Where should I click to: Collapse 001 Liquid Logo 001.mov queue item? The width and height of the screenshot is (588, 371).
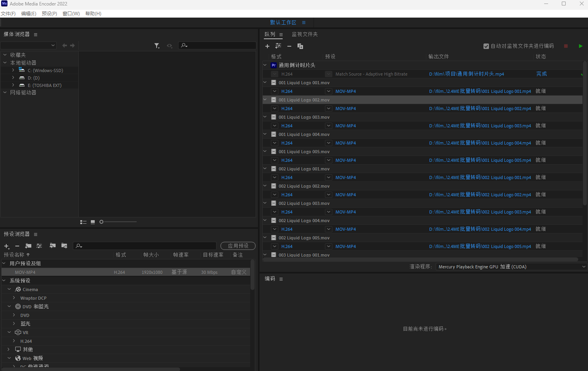265,83
